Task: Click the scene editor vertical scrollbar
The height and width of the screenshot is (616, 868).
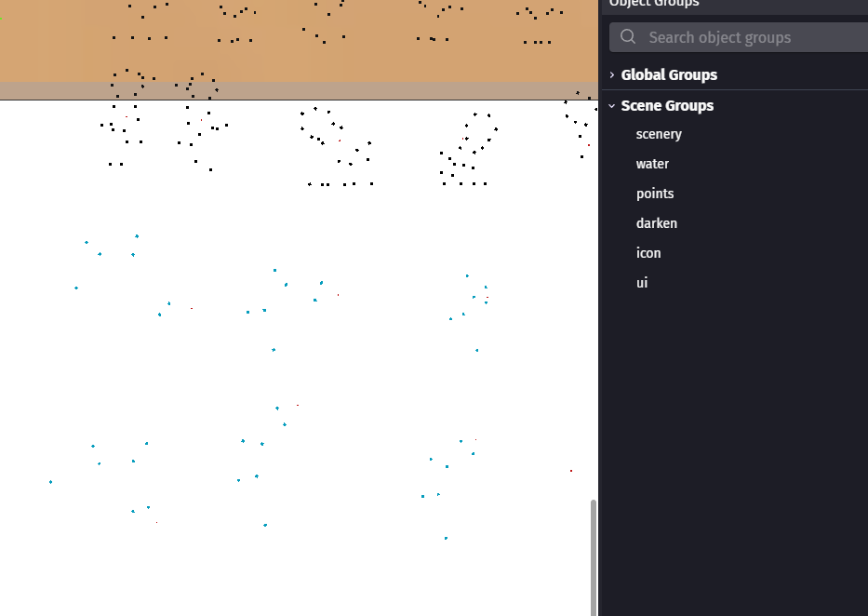Action: tap(594, 556)
